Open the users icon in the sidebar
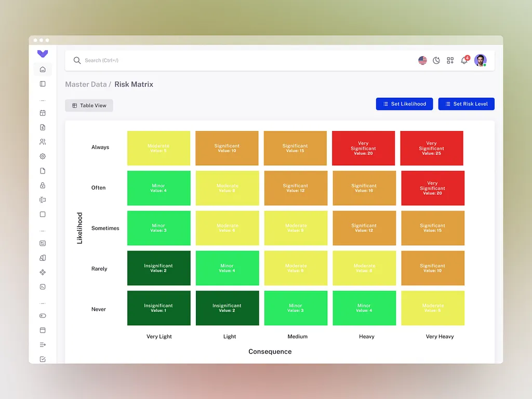Image resolution: width=532 pixels, height=399 pixels. 43,142
